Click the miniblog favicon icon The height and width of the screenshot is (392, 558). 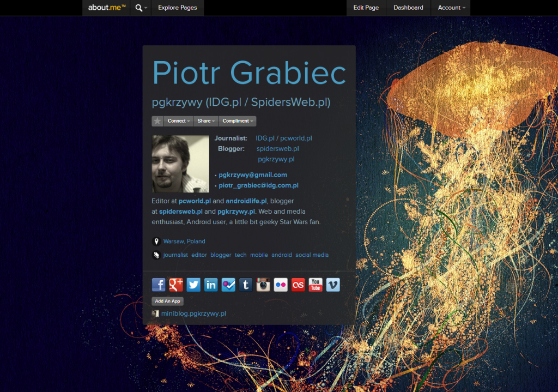tap(155, 313)
